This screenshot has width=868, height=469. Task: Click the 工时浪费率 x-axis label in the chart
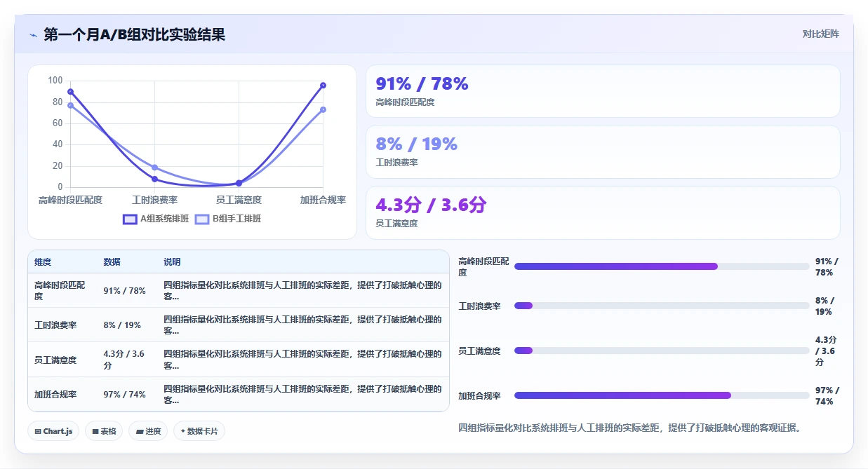154,200
